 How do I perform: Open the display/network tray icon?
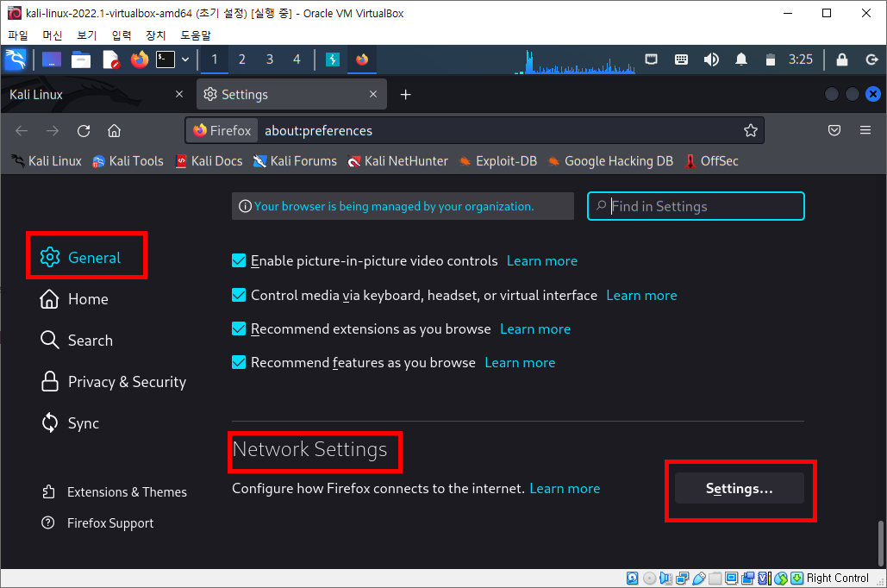(x=651, y=59)
